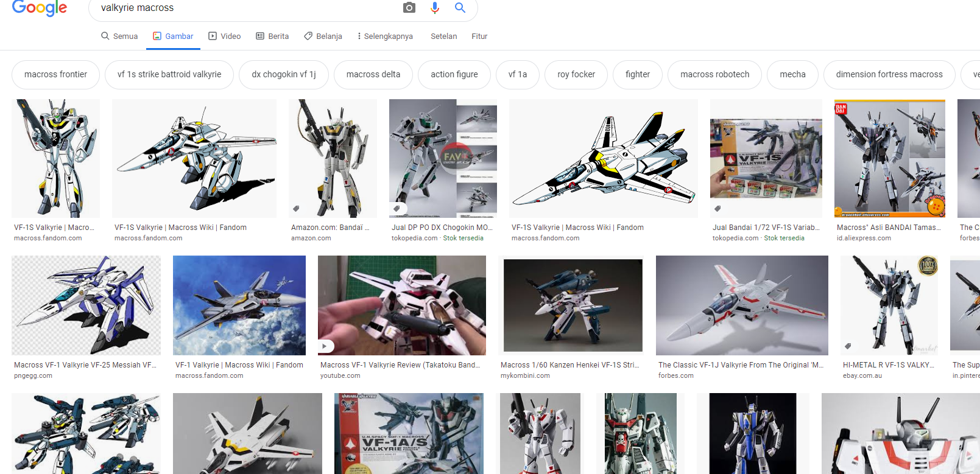The width and height of the screenshot is (980, 474).
Task: Open VF-1S fighter jet illustration thumbnail
Action: pyautogui.click(x=604, y=158)
